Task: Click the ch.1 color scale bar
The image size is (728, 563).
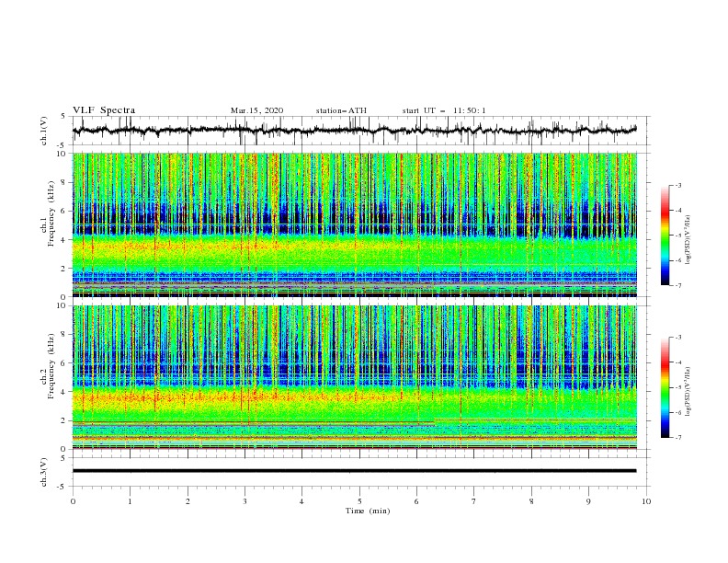Action: click(x=665, y=236)
